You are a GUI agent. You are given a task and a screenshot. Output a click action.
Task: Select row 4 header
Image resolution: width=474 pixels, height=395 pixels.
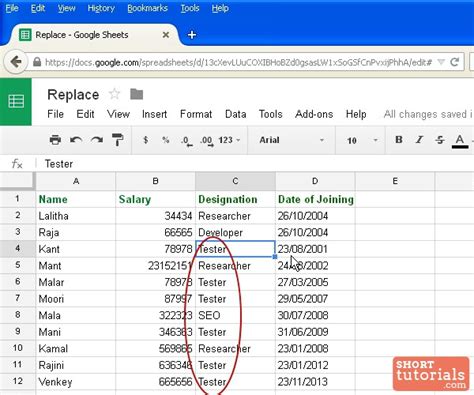(17, 249)
